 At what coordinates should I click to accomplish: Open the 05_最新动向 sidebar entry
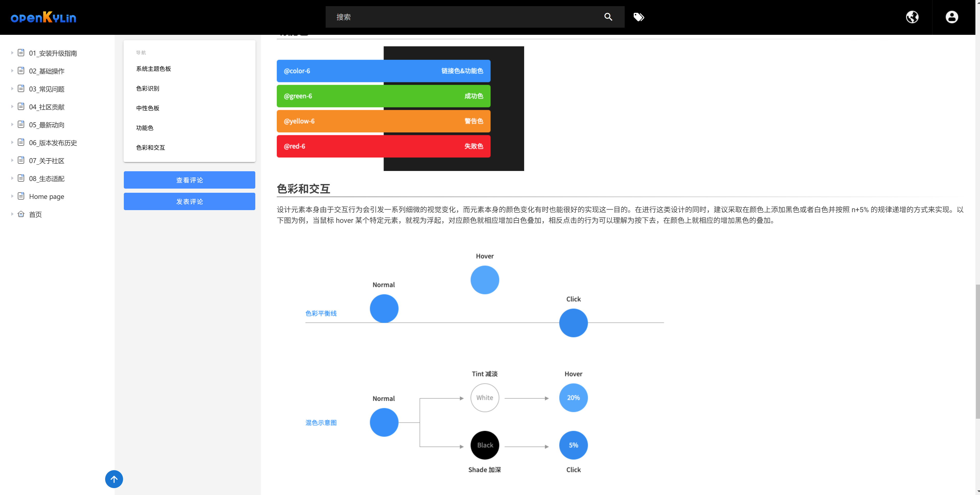(47, 125)
